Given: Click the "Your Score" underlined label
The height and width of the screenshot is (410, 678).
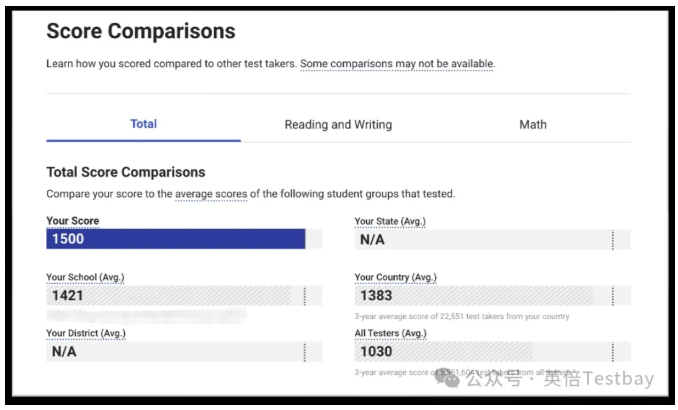Looking at the screenshot, I should (x=73, y=221).
